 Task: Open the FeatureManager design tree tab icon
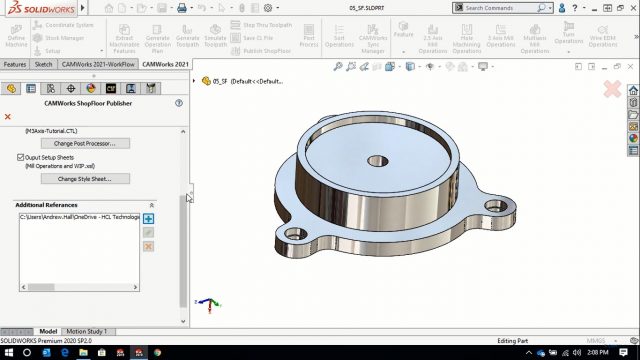tap(11, 89)
